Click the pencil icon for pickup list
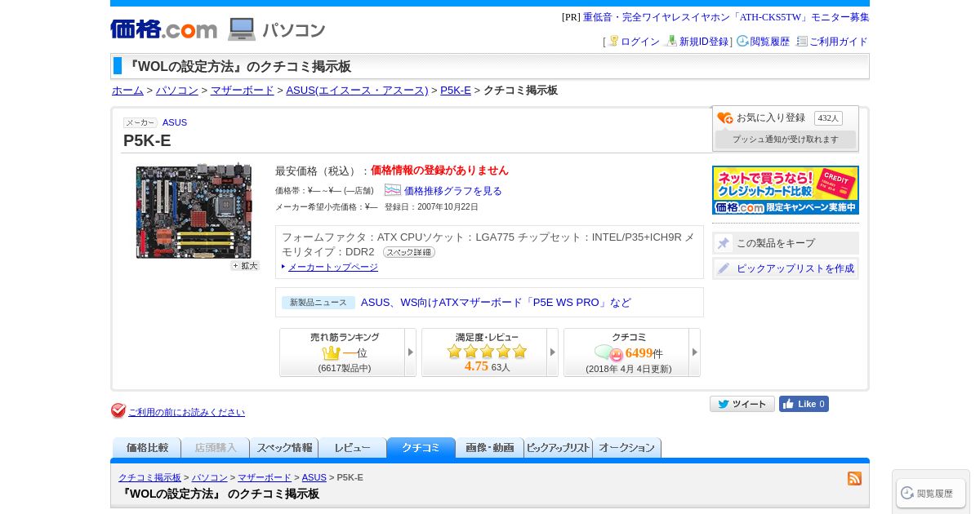 [x=724, y=268]
